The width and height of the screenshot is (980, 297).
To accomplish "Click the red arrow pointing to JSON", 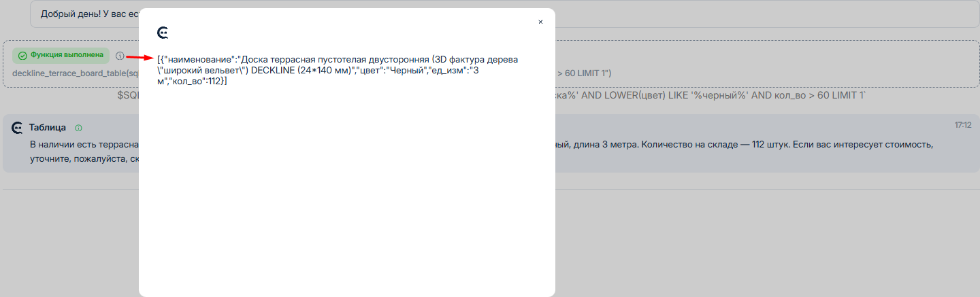I will pyautogui.click(x=139, y=58).
